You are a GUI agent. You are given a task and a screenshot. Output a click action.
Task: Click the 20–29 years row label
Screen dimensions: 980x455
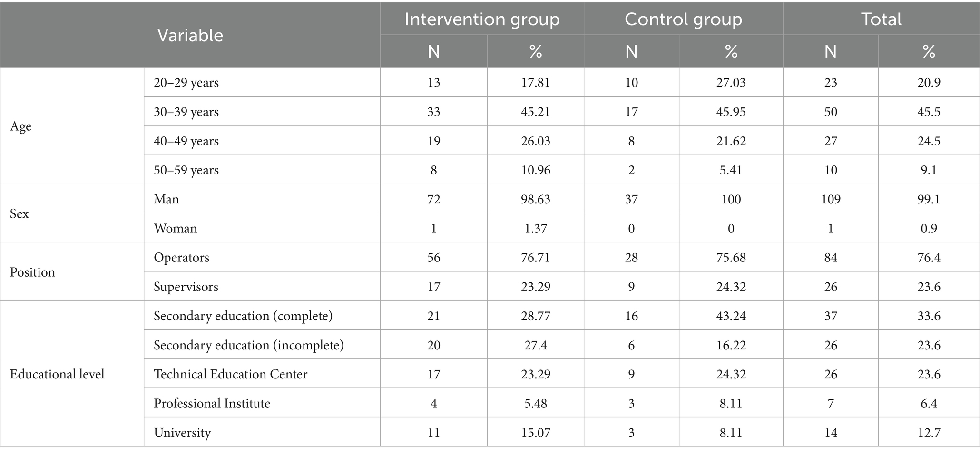[186, 83]
